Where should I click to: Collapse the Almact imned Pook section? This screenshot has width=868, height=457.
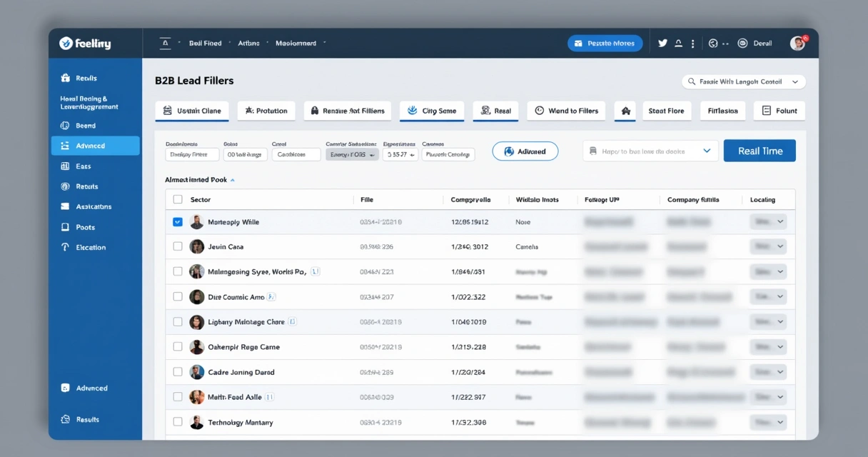pyautogui.click(x=233, y=181)
